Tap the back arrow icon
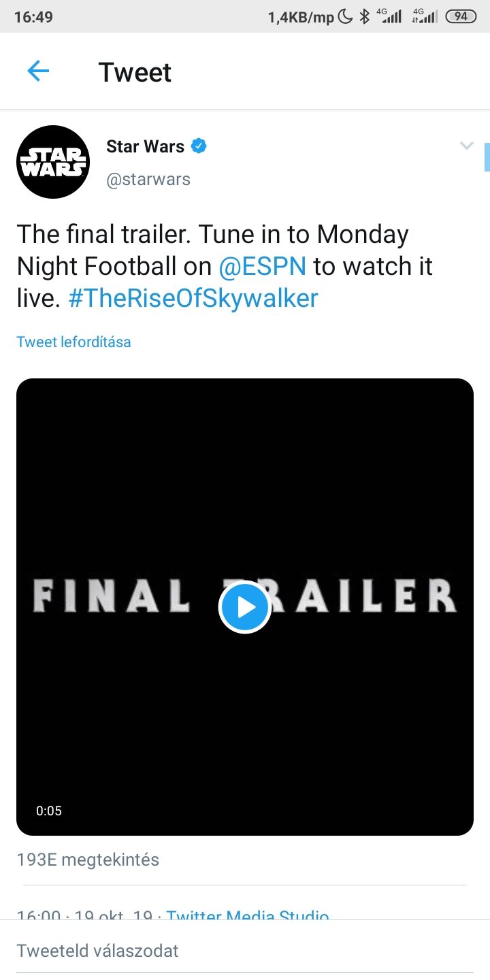490x980 pixels. [x=38, y=71]
